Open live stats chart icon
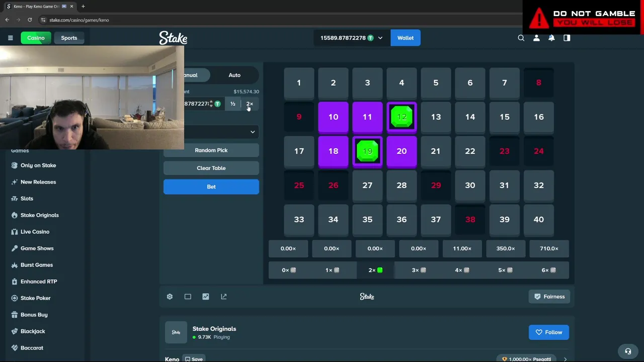 tap(206, 297)
